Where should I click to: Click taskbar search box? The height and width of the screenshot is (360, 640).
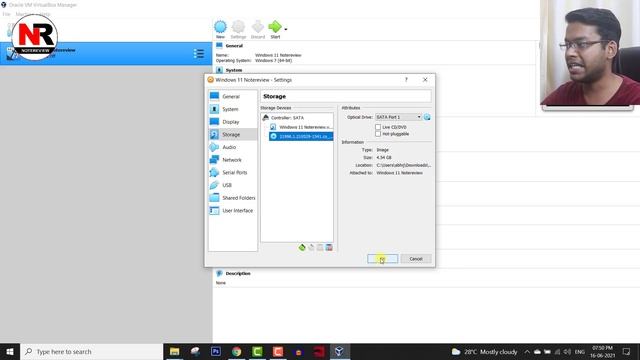91,351
